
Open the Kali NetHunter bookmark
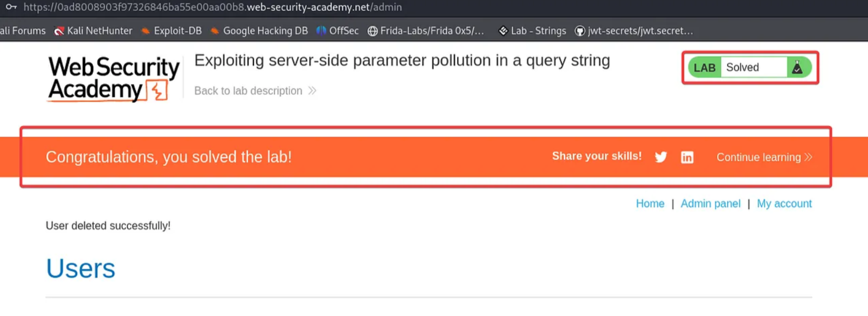(93, 31)
